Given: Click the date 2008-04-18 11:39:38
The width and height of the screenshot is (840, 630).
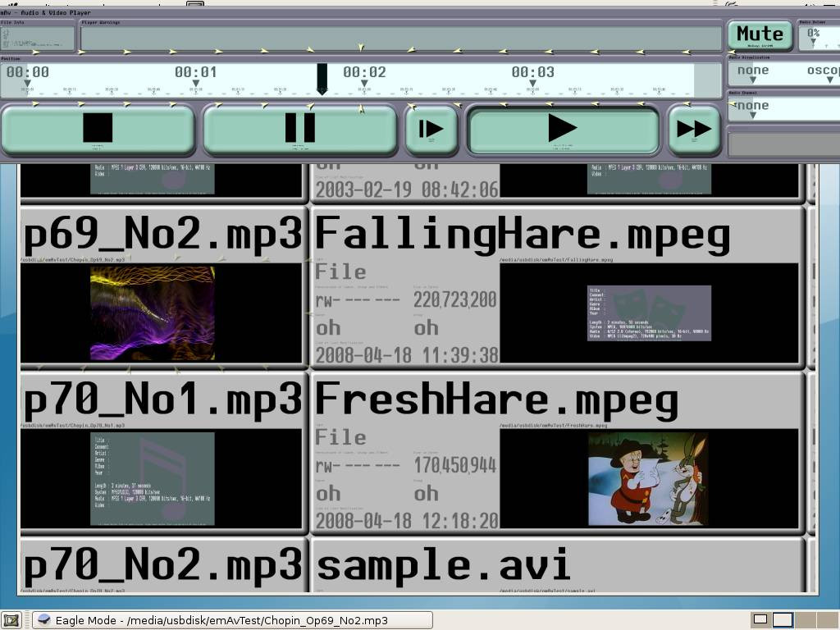Looking at the screenshot, I should point(407,355).
